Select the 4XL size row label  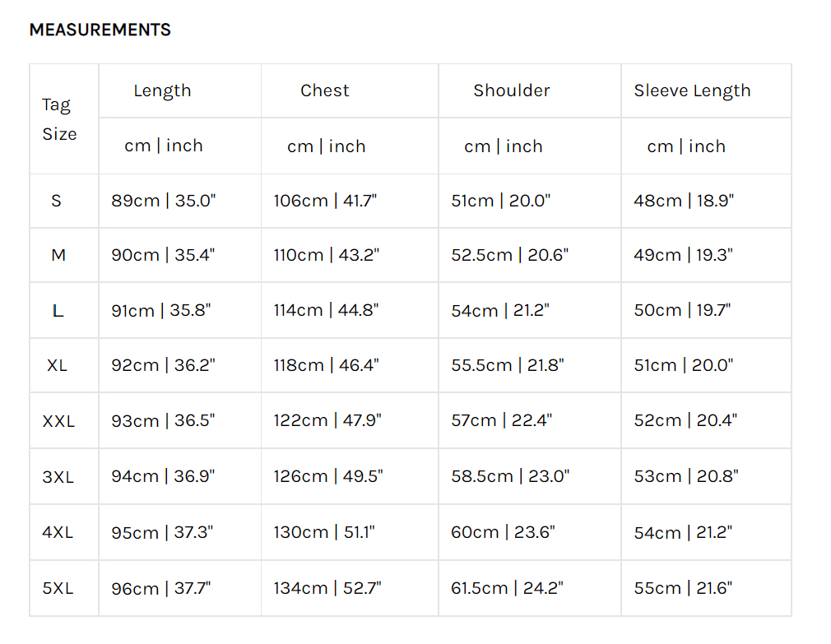(x=58, y=532)
